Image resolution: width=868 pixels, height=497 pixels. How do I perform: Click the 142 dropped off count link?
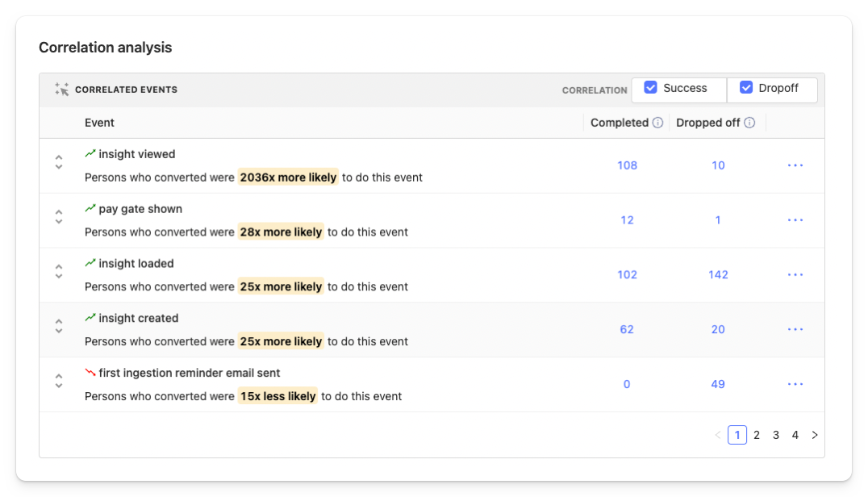pyautogui.click(x=718, y=275)
